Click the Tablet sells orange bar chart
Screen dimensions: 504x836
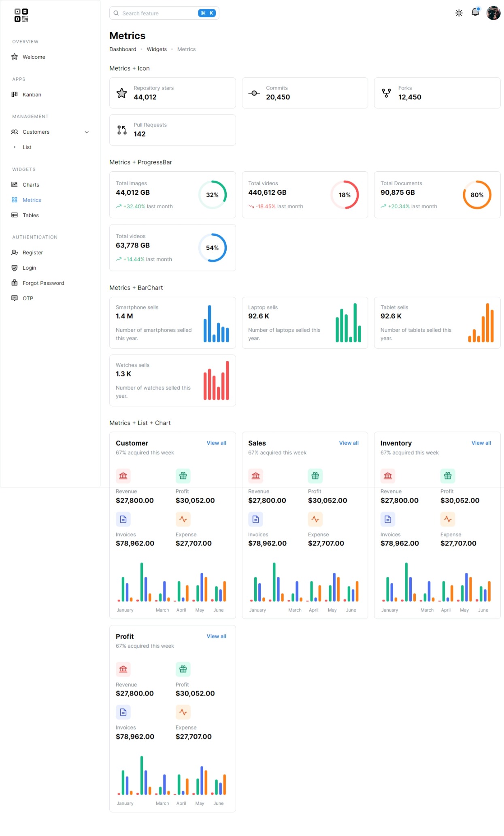[481, 323]
